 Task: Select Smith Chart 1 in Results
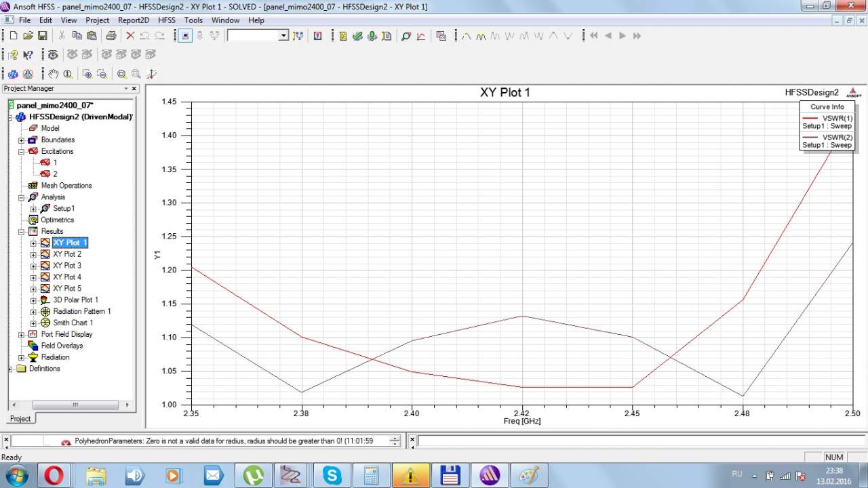pyautogui.click(x=73, y=323)
